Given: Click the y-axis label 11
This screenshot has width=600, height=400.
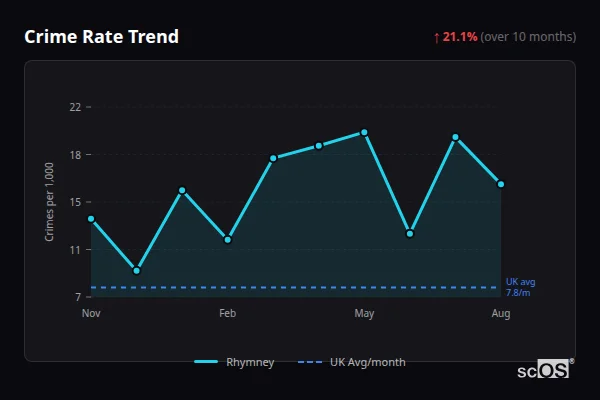Looking at the screenshot, I should click(x=75, y=250).
